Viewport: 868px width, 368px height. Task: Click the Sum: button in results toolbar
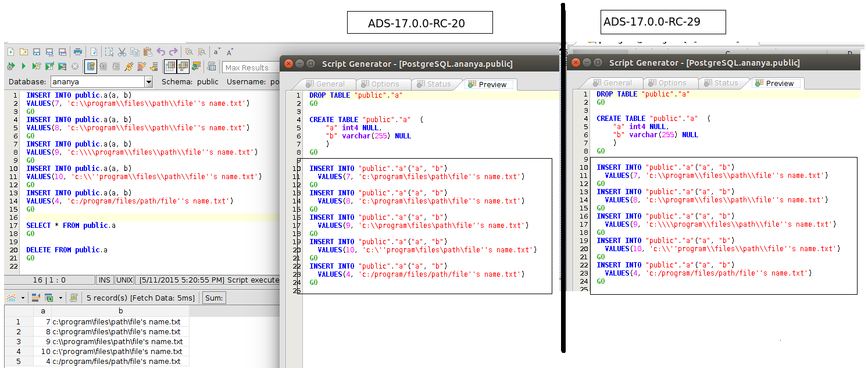pyautogui.click(x=214, y=298)
